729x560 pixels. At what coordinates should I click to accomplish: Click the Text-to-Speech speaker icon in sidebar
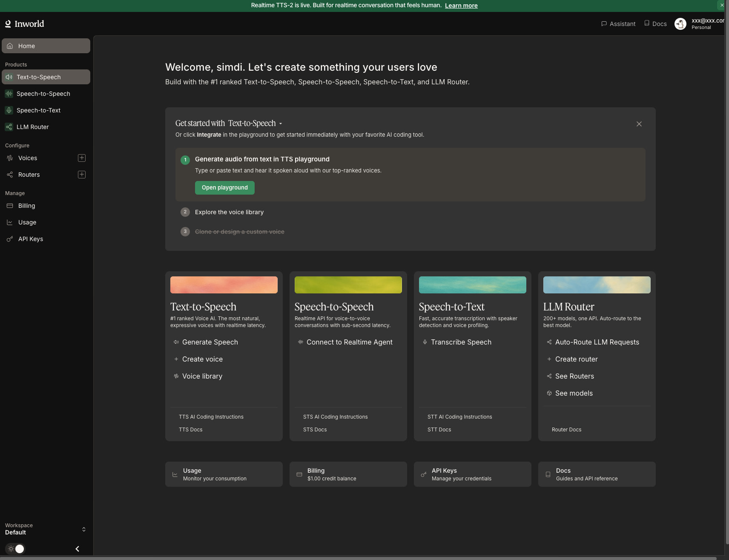tap(9, 77)
